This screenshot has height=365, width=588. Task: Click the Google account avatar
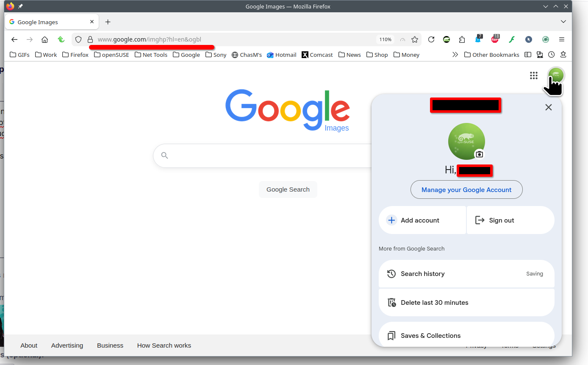point(556,75)
